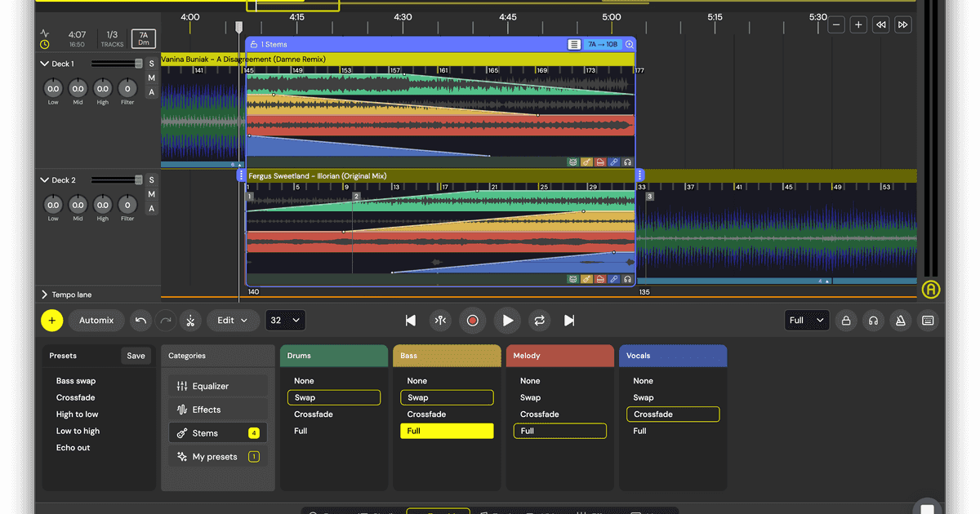Click the drums stem icon on Deck 1
The image size is (980, 514).
coord(573,162)
